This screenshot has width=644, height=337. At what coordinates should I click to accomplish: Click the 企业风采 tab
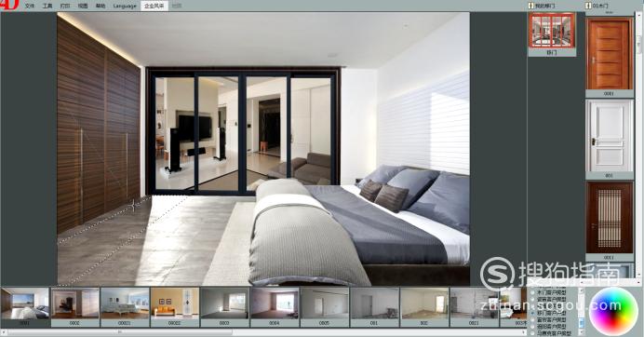click(154, 6)
